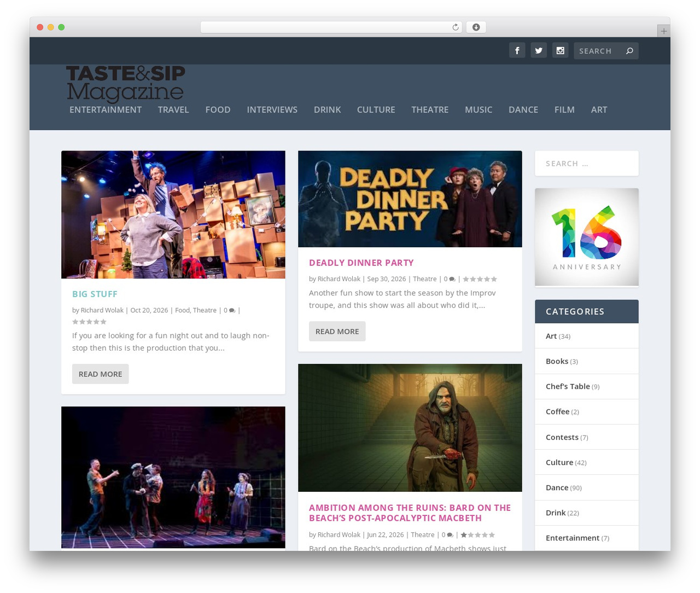This screenshot has height=593, width=700.
Task: Select Theatre in the navigation bar
Action: tap(430, 109)
